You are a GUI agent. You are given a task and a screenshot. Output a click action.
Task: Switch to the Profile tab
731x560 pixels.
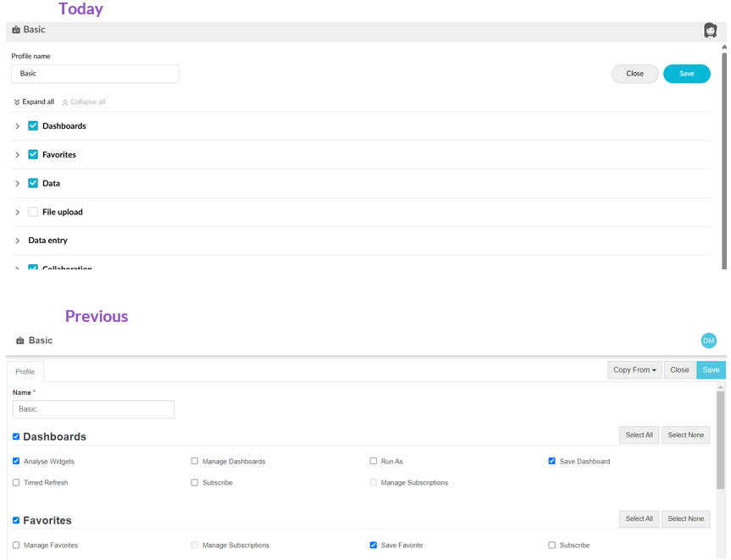click(25, 372)
